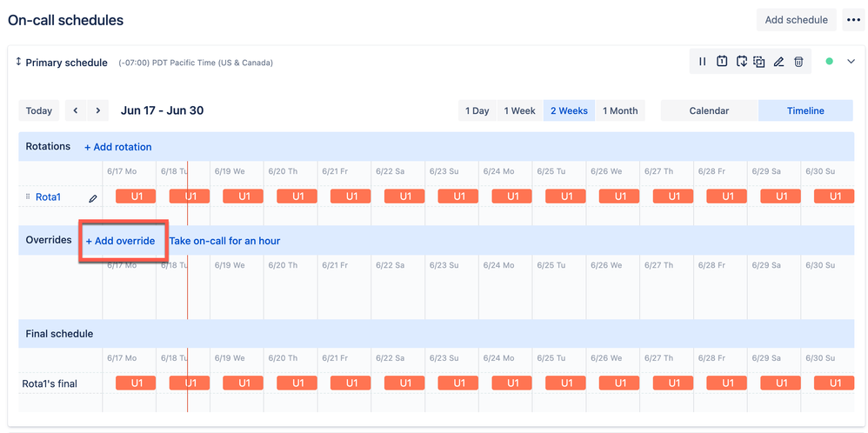Image resolution: width=868 pixels, height=433 pixels.
Task: Click Take on-call for an hour
Action: coord(224,241)
